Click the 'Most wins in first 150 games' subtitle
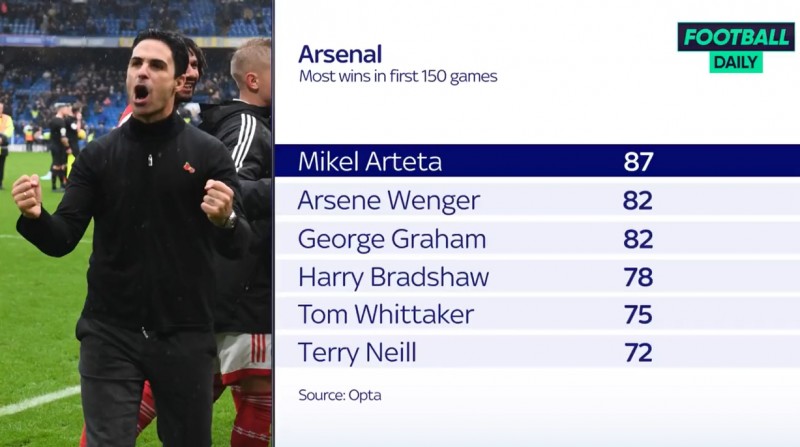Viewport: 800px width, 447px height. (x=398, y=77)
